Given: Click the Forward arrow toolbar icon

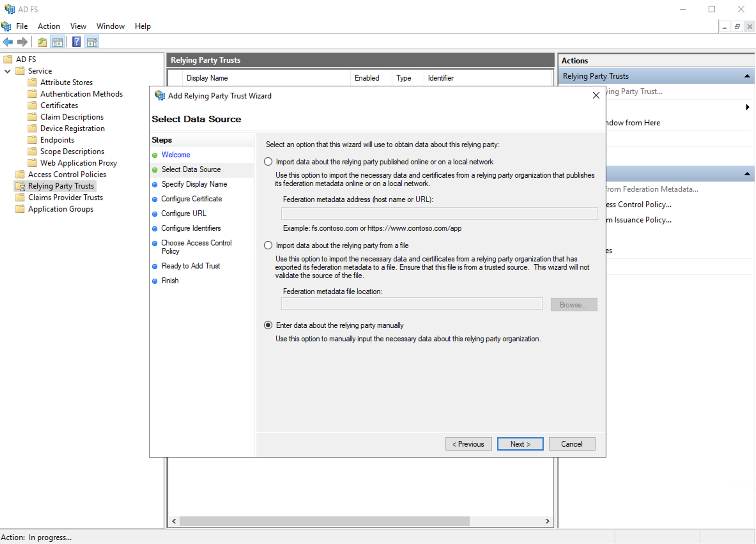Looking at the screenshot, I should [22, 42].
